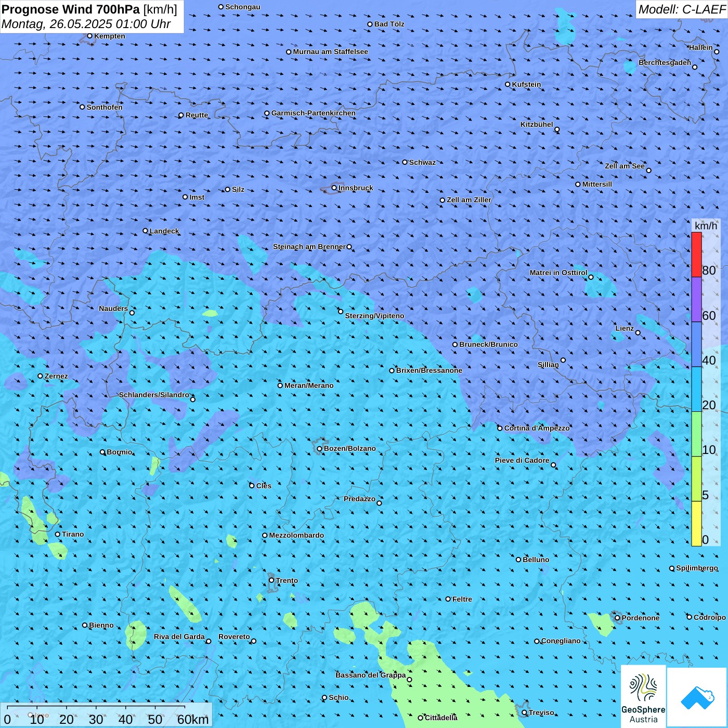Click the 'Mittersill' label
Viewport: 728px width, 728px height.
[597, 184]
